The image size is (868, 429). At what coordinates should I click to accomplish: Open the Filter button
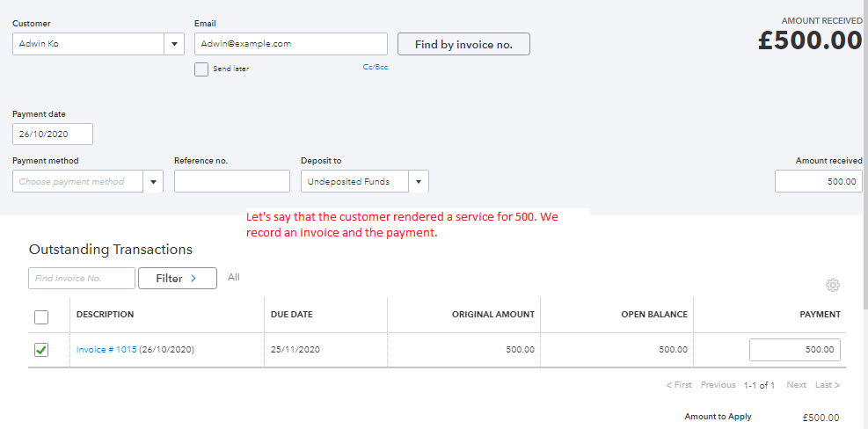tap(177, 279)
